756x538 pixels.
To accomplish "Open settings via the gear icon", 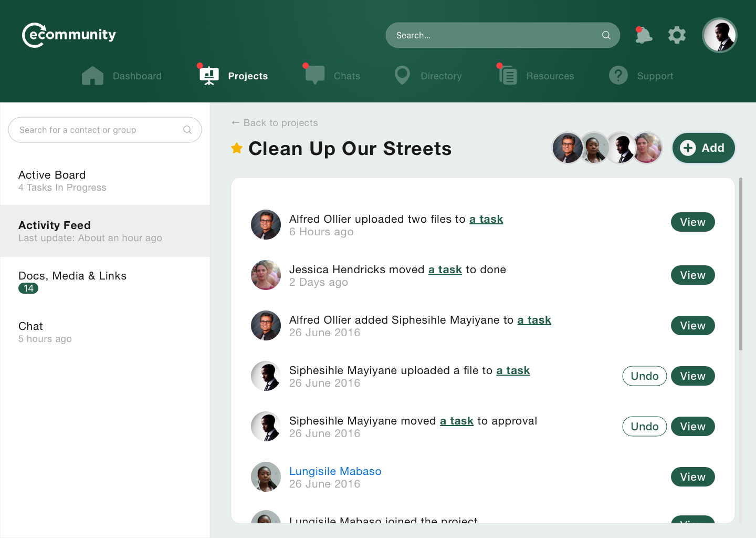I will point(677,35).
